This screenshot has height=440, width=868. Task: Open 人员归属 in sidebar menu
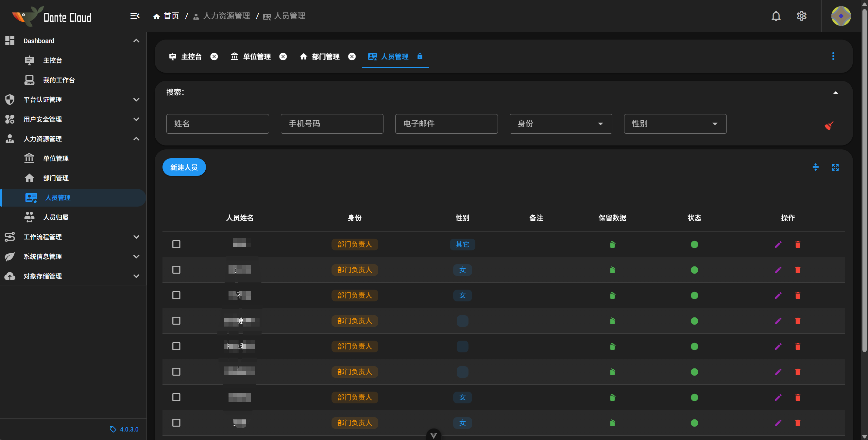click(x=56, y=217)
